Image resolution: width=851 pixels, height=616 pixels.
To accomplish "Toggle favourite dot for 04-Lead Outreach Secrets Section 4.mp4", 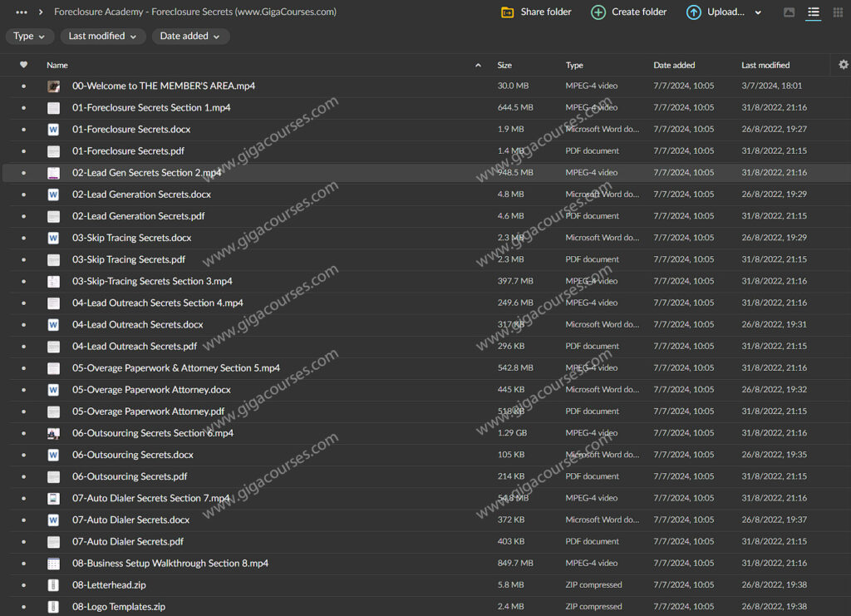I will [23, 303].
